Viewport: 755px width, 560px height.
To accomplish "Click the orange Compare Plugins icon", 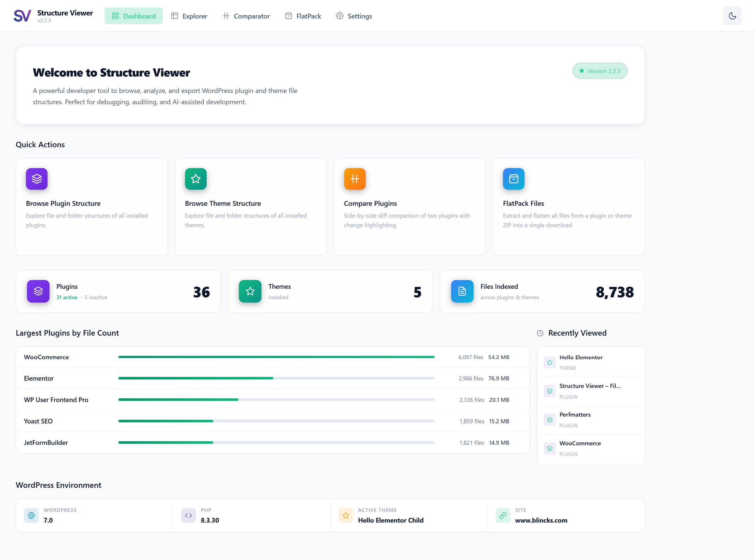I will [x=355, y=179].
